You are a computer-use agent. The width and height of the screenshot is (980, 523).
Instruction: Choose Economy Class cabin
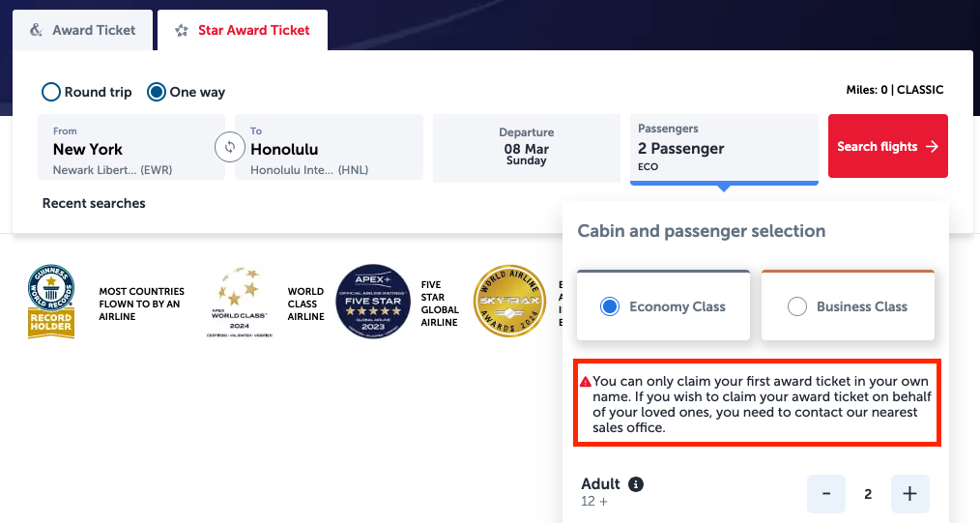[609, 306]
